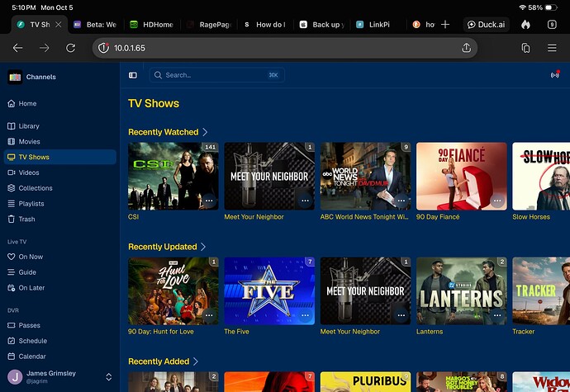
Task: Tap the battery indicator in status bar
Action: click(551, 7)
